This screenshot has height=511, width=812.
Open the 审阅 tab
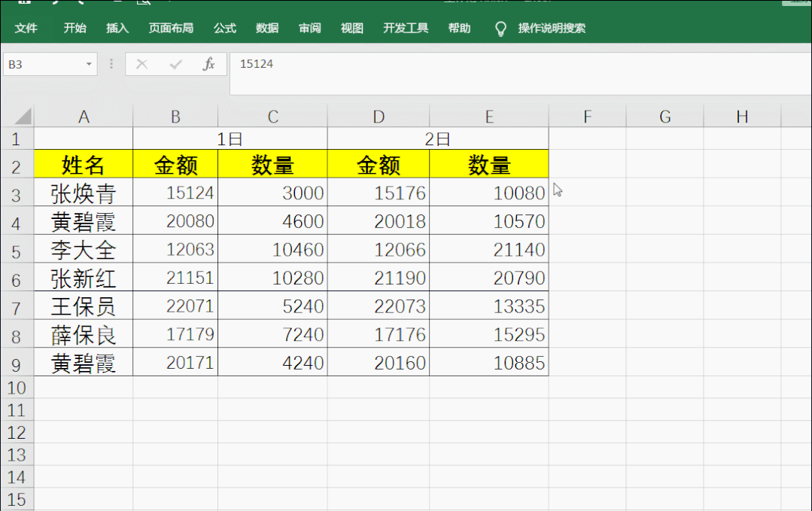pyautogui.click(x=310, y=28)
